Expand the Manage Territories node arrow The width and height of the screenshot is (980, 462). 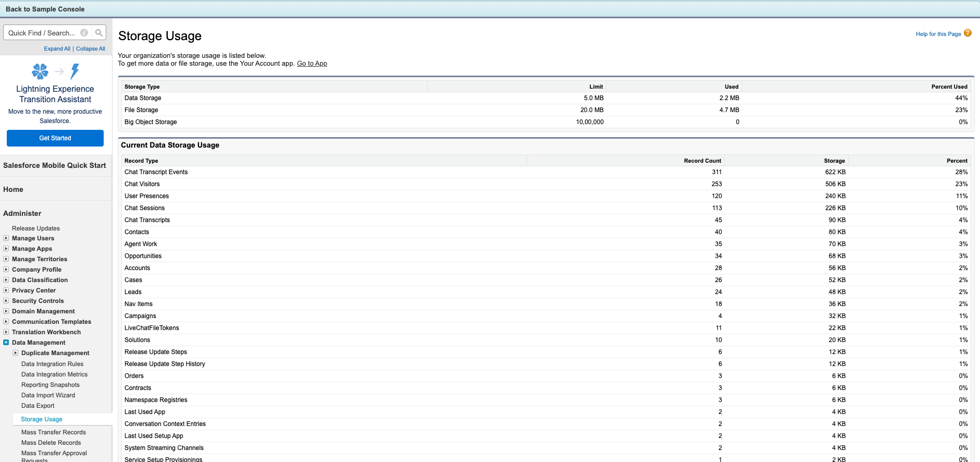(6, 259)
